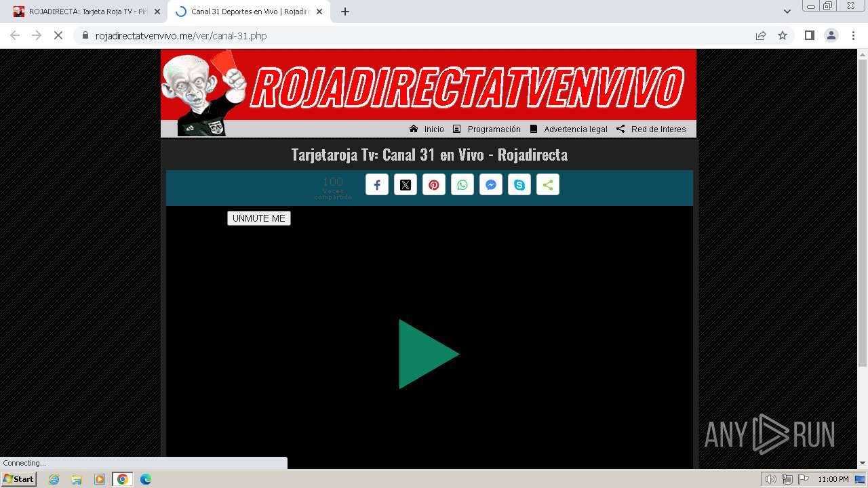This screenshot has width=868, height=488.
Task: Share this page from the address bar
Action: click(x=761, y=35)
